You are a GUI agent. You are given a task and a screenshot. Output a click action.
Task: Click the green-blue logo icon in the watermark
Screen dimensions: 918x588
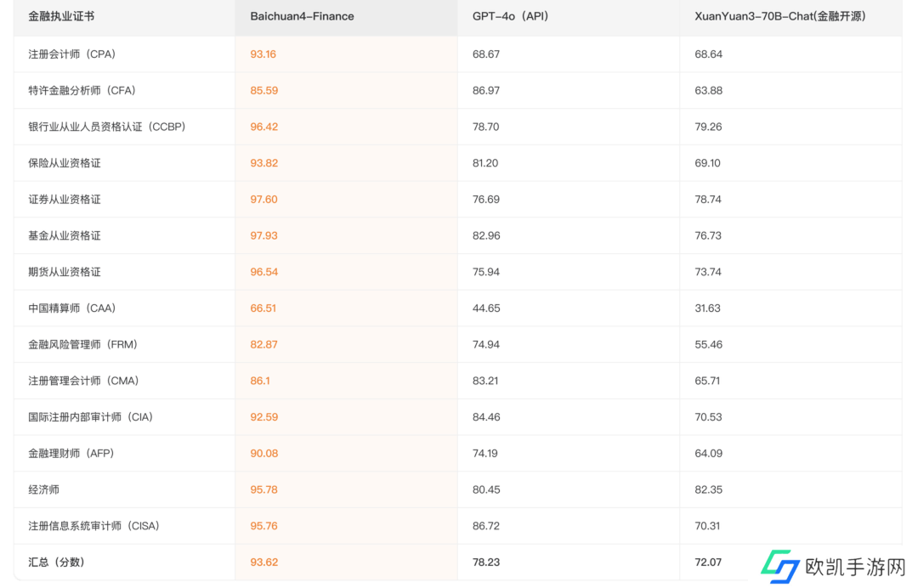(x=779, y=566)
